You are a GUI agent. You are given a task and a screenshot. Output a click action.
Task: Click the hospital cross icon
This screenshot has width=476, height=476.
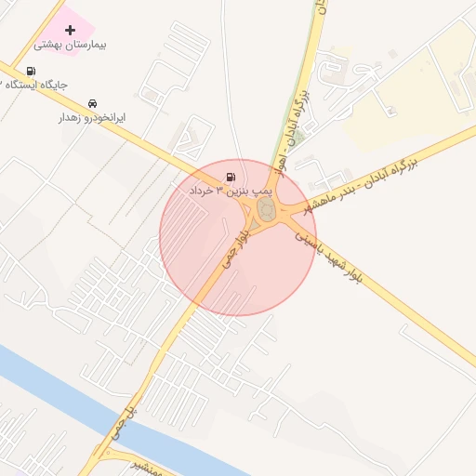[70, 30]
